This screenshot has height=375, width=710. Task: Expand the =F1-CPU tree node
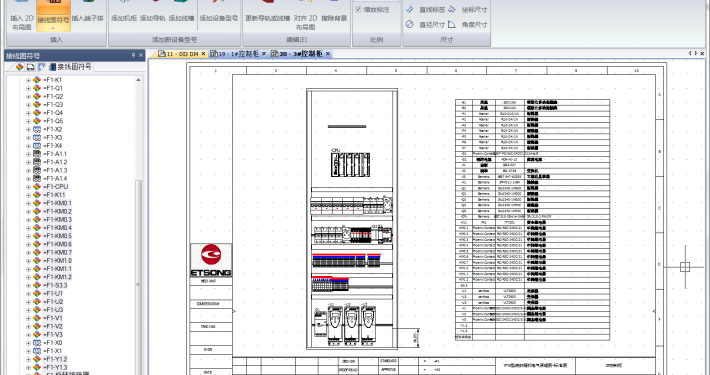point(29,187)
